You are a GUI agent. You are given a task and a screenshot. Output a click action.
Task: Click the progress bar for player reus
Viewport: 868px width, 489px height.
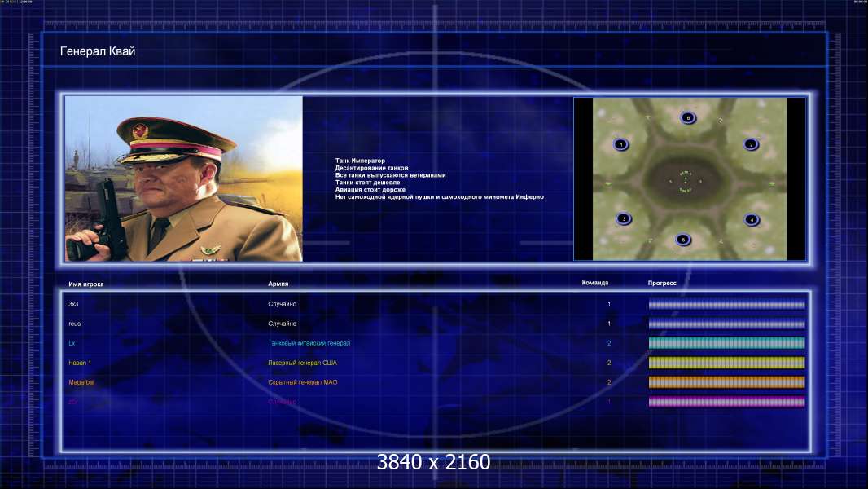(727, 324)
